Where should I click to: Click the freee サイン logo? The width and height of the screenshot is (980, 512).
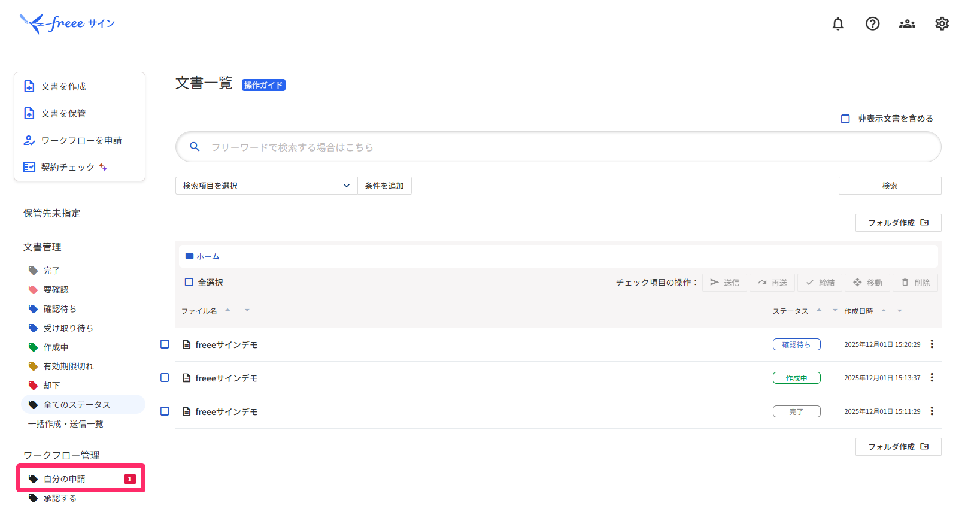(x=67, y=23)
